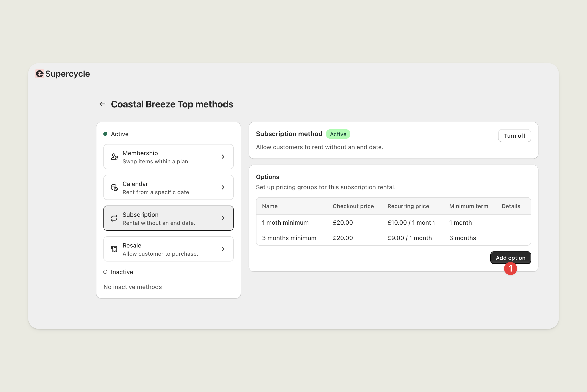The image size is (587, 392).
Task: Click the hollow Inactive status circle
Action: [x=106, y=272]
